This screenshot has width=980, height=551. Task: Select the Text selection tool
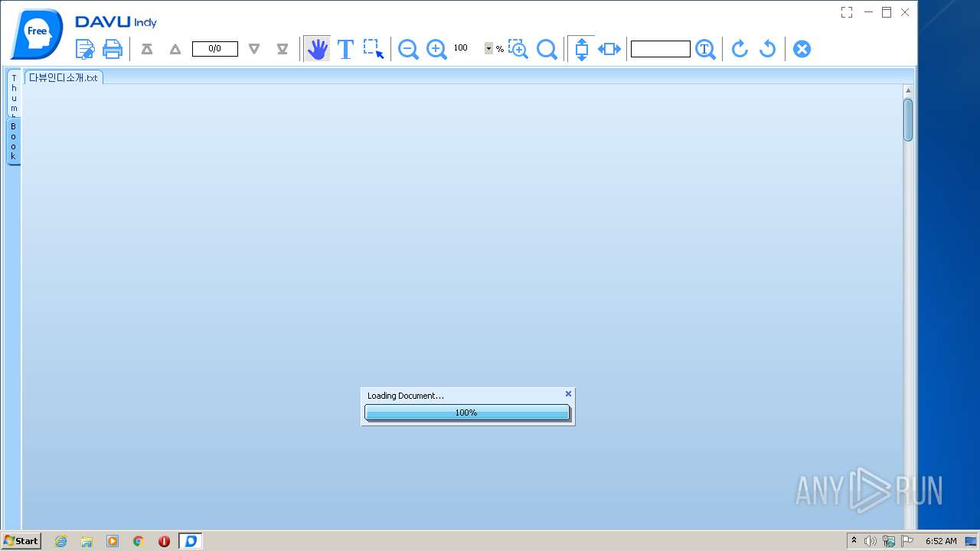point(345,49)
